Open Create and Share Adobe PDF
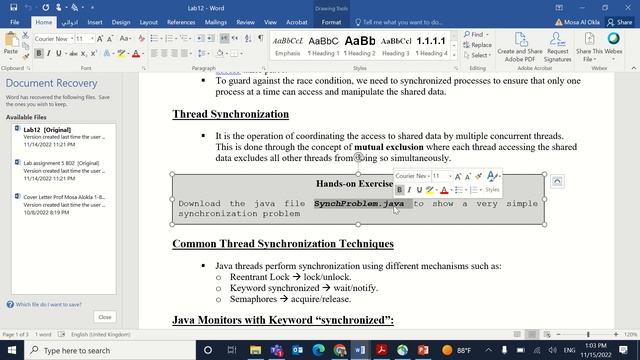 (520, 47)
